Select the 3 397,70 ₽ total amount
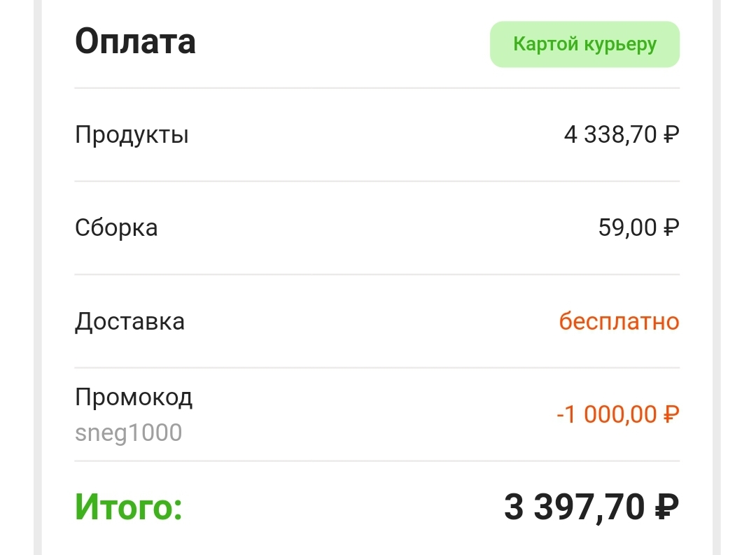The width and height of the screenshot is (756, 555). point(591,507)
